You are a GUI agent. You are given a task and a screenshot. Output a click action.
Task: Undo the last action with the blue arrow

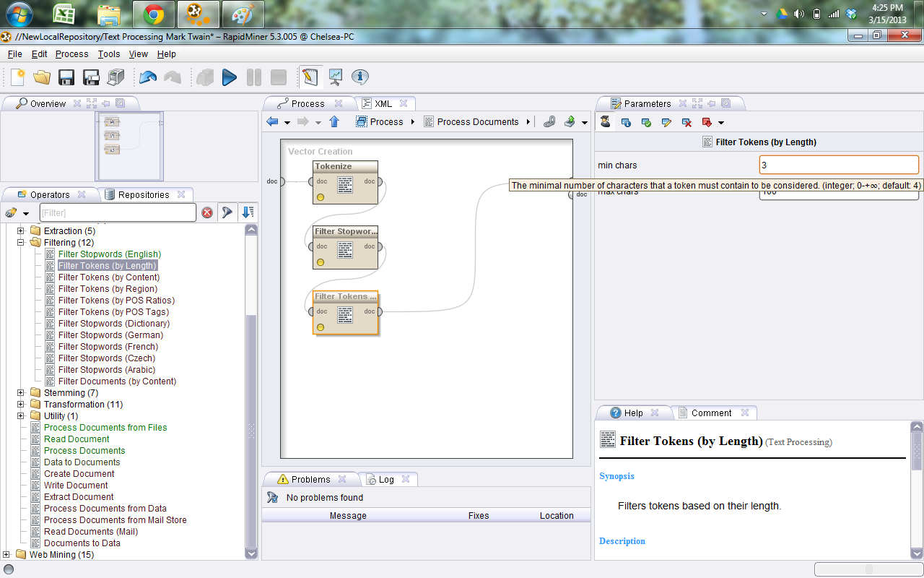148,77
